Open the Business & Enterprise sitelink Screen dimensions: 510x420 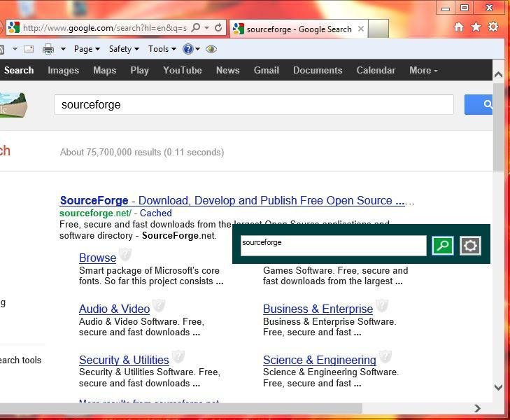318,309
